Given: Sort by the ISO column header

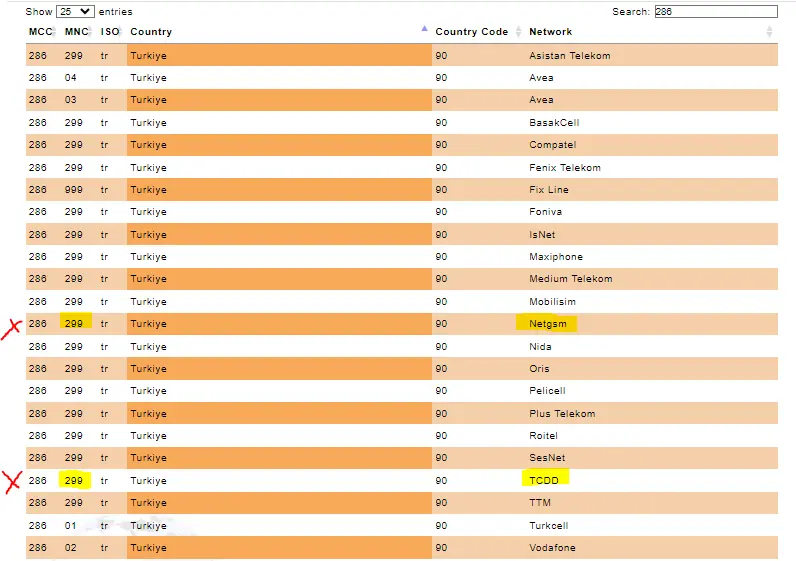Looking at the screenshot, I should [110, 32].
